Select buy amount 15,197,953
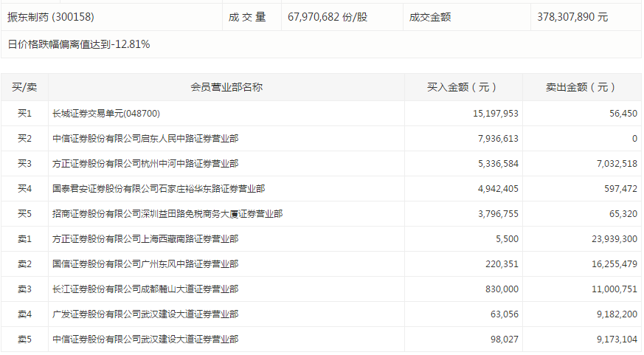 click(495, 114)
